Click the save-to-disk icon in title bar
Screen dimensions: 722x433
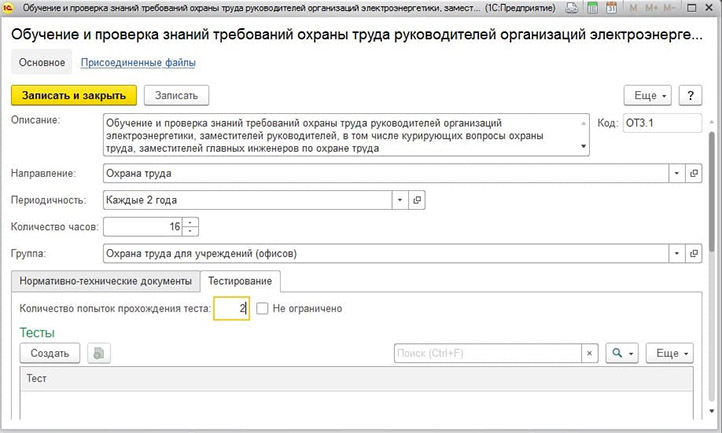(572, 7)
